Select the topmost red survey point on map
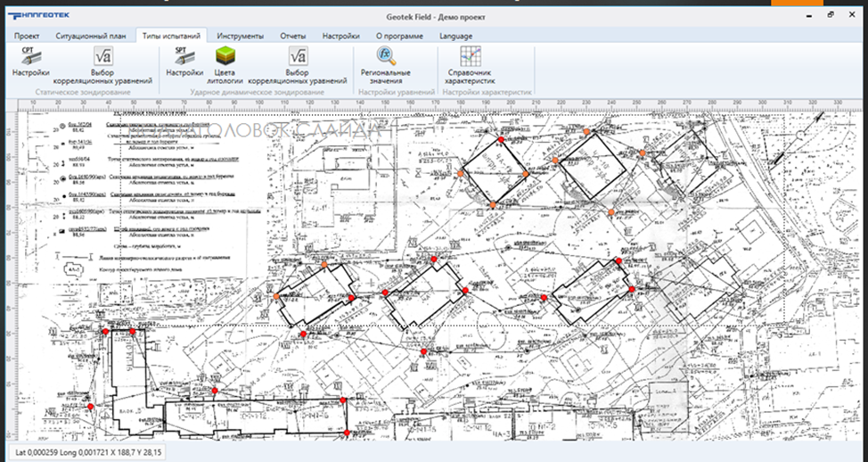 tap(501, 140)
